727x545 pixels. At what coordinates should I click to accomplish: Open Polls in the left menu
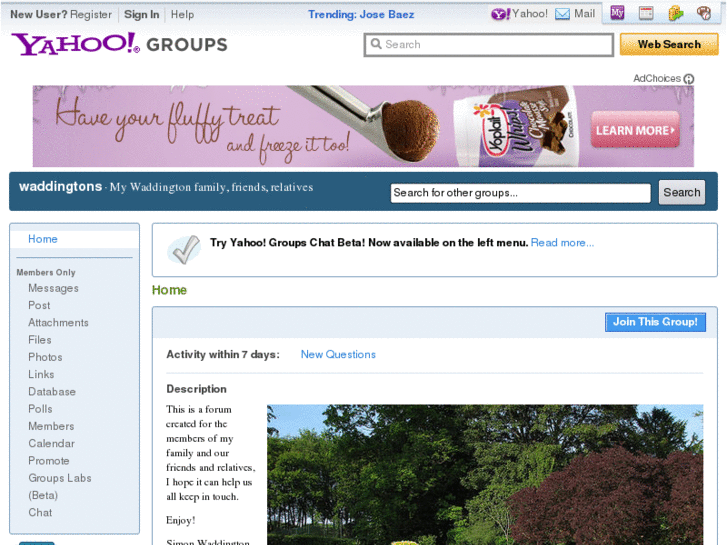click(40, 409)
